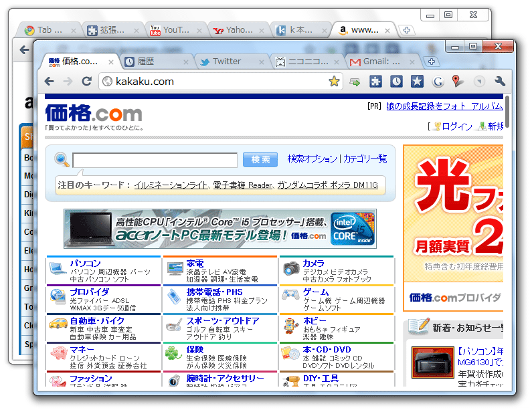Click acer notebook PC banner ad
The image size is (532, 410).
tap(220, 229)
